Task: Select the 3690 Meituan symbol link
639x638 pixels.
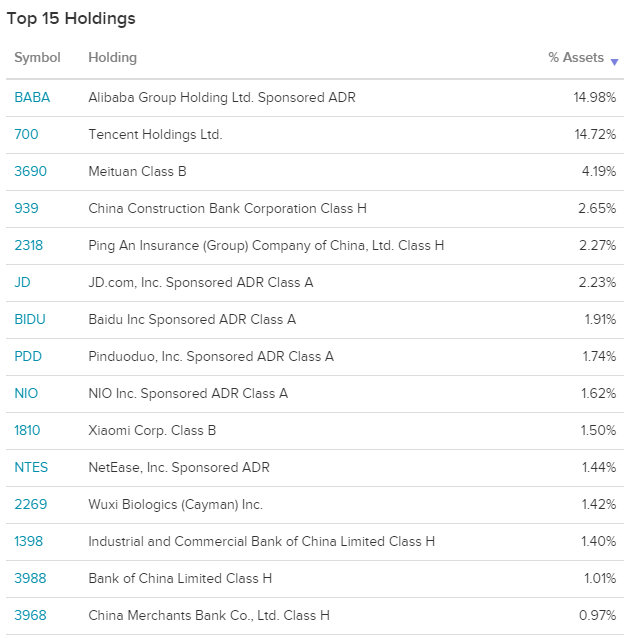Action: point(31,172)
